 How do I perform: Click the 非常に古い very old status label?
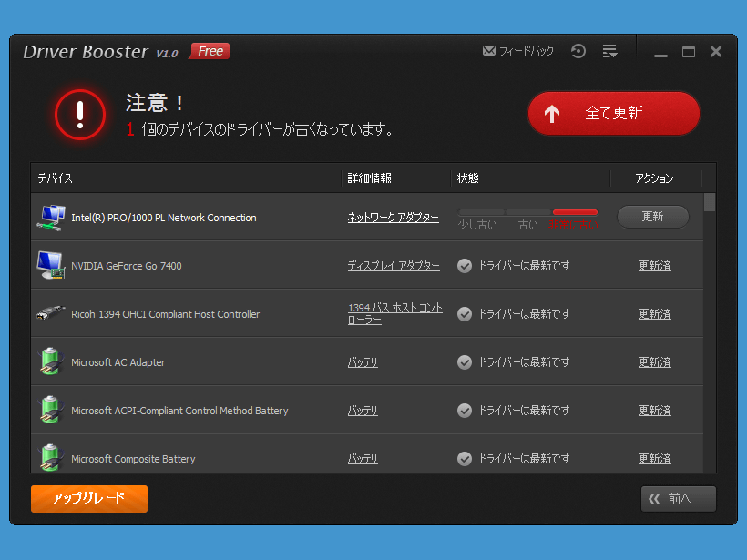[x=574, y=225]
